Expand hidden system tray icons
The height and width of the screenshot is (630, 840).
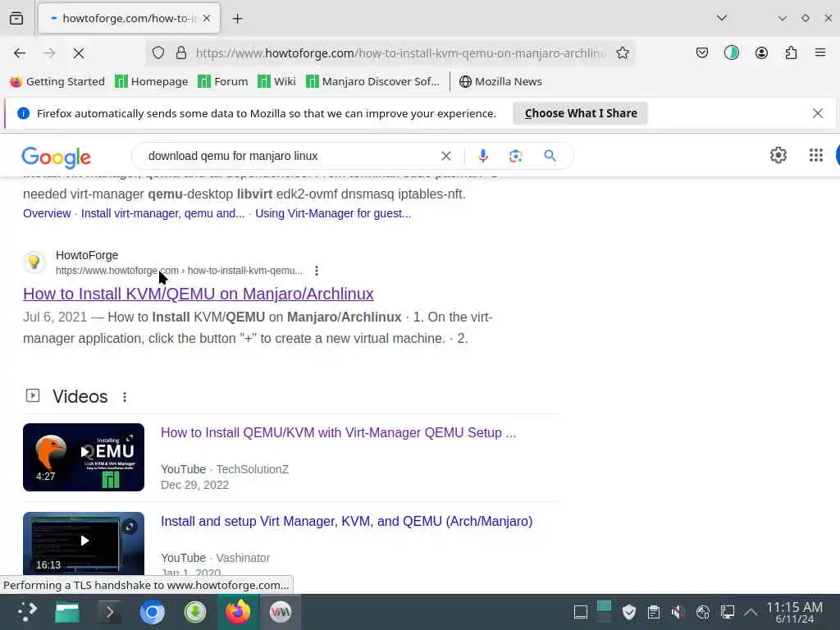(x=751, y=612)
